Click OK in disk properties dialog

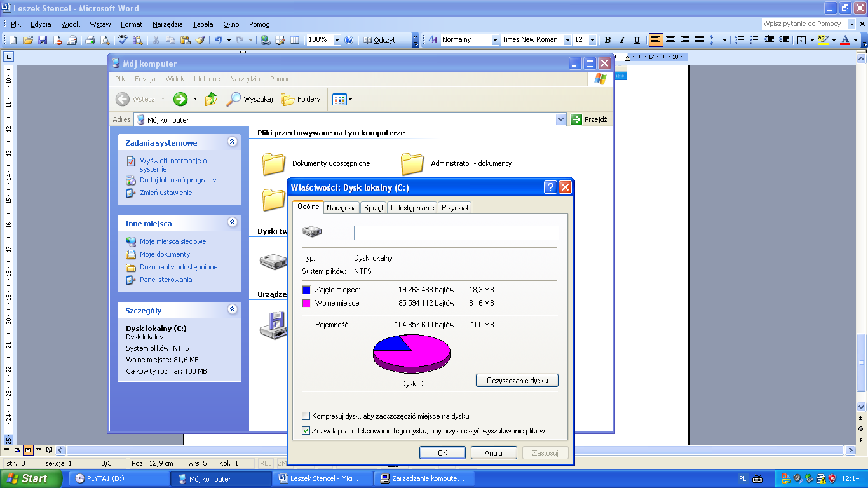pos(443,453)
